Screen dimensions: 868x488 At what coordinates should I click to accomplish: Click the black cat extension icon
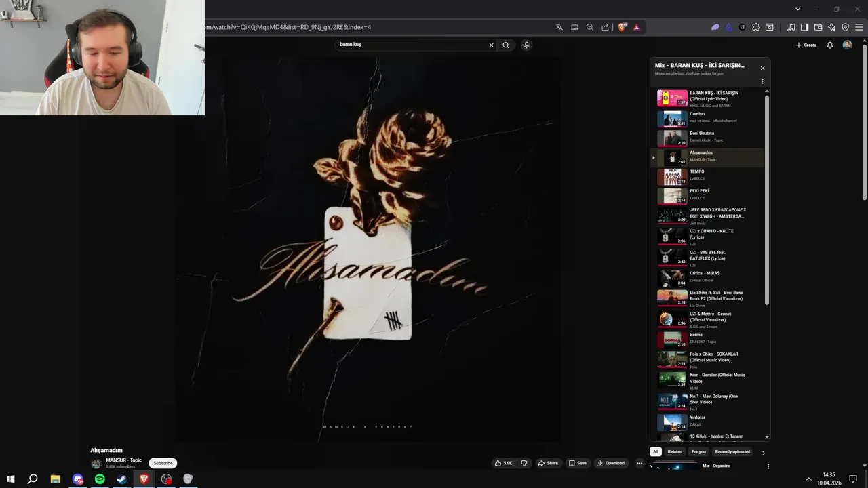743,27
